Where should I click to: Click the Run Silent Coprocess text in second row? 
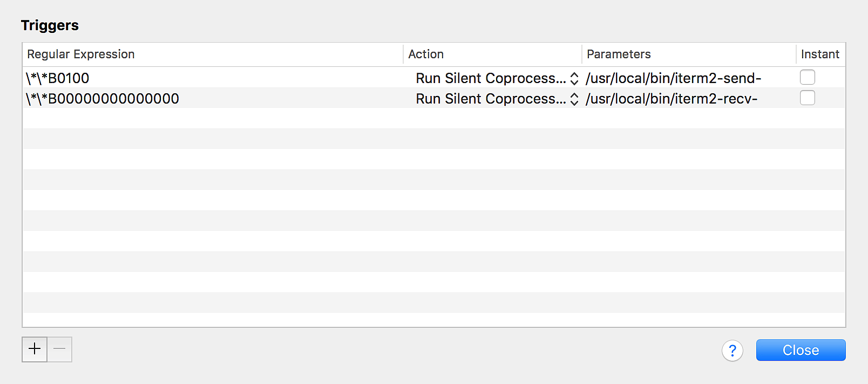coord(491,99)
